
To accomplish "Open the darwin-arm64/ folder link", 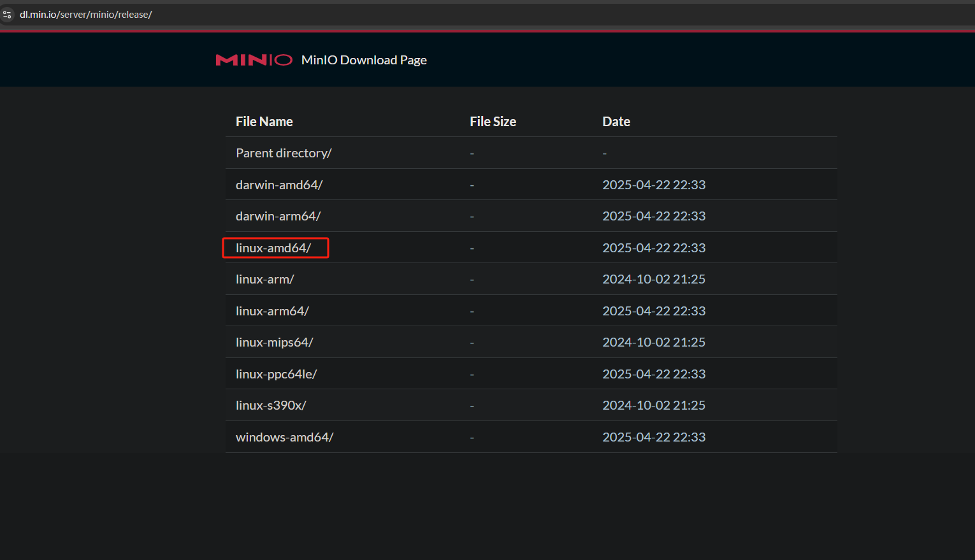I will [x=278, y=216].
